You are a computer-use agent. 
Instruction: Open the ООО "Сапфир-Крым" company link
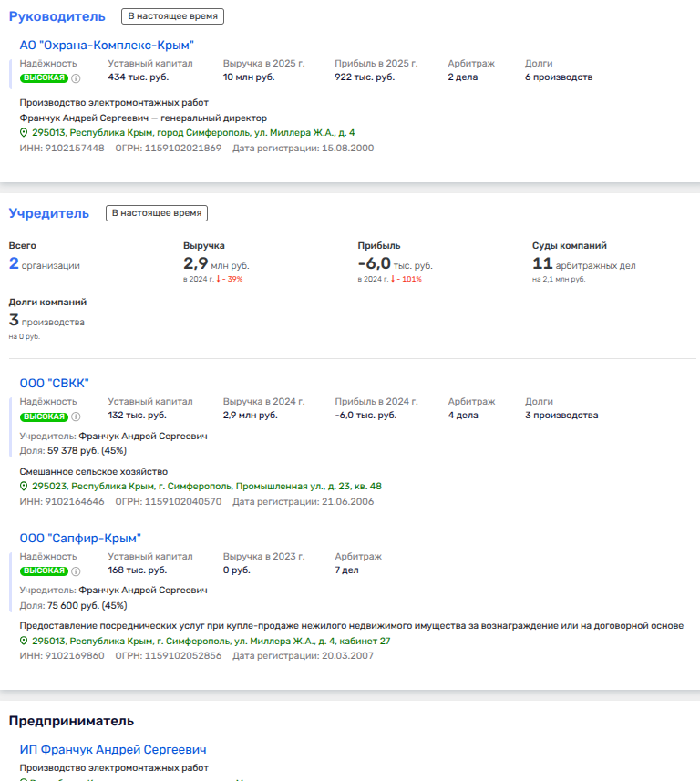80,539
